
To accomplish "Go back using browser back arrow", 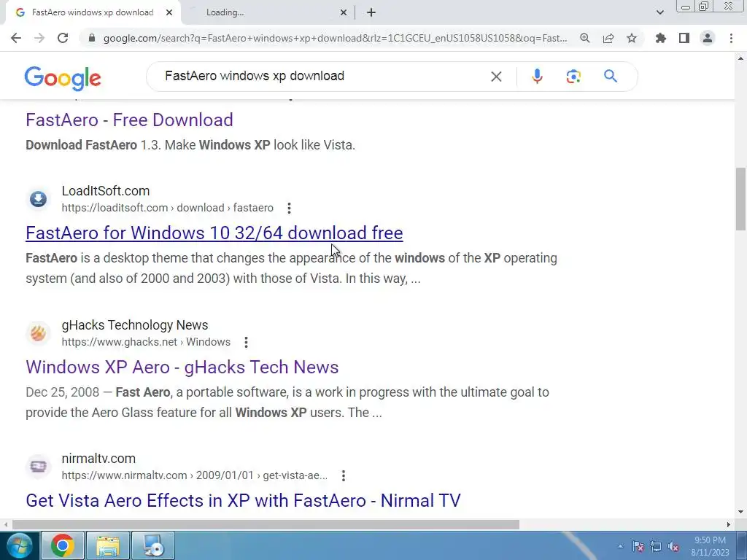I will pos(16,38).
